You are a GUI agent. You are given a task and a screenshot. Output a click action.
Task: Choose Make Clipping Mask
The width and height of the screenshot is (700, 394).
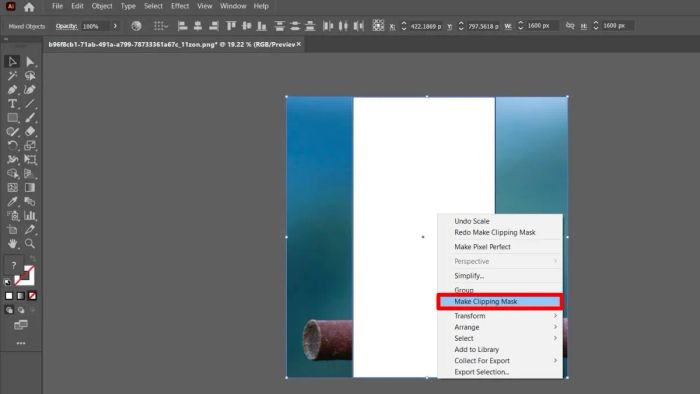pyautogui.click(x=500, y=302)
